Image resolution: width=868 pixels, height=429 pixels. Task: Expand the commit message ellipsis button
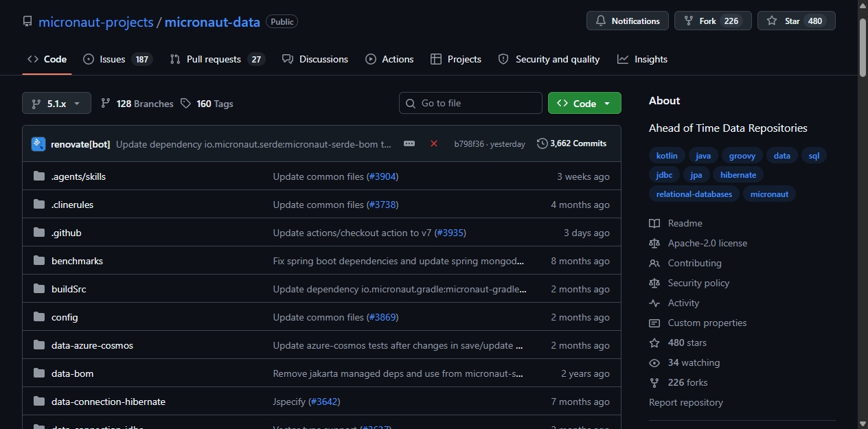pyautogui.click(x=409, y=143)
